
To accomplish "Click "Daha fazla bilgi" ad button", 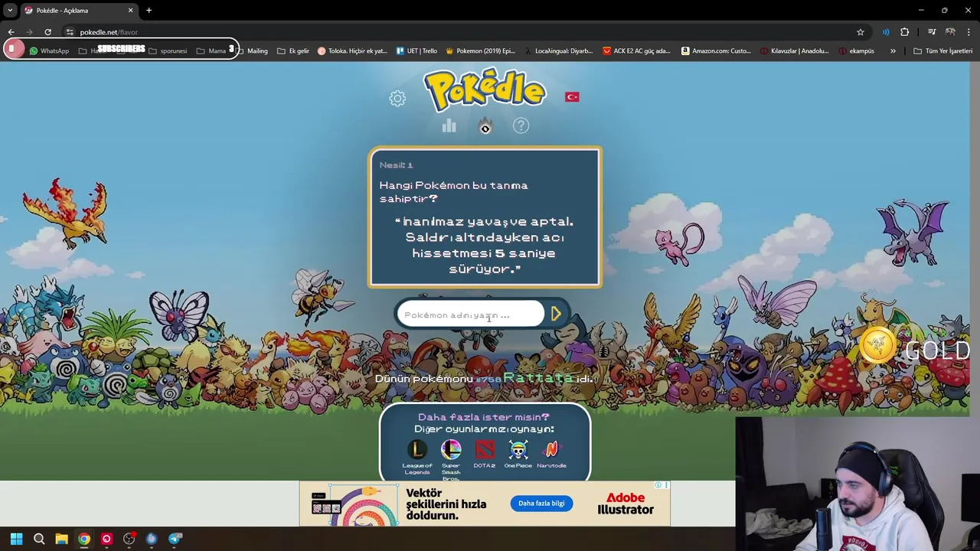I will [541, 504].
